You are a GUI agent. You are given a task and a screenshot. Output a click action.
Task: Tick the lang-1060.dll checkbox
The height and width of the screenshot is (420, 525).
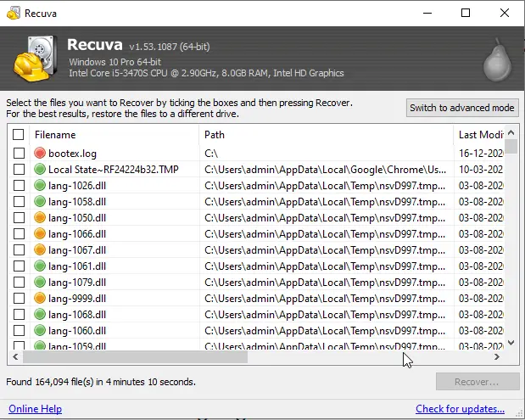(20, 331)
